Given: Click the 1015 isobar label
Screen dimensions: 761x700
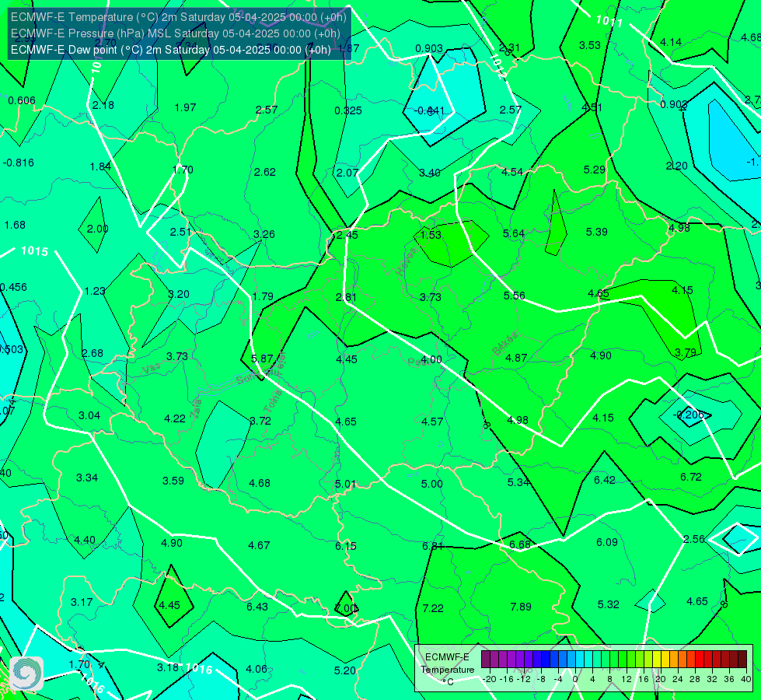Looking at the screenshot, I should click(35, 251).
